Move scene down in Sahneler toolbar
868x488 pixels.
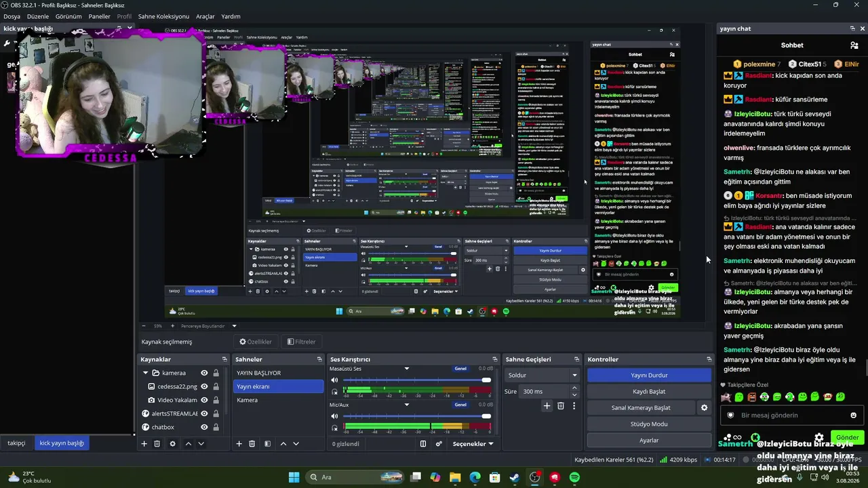click(x=296, y=444)
